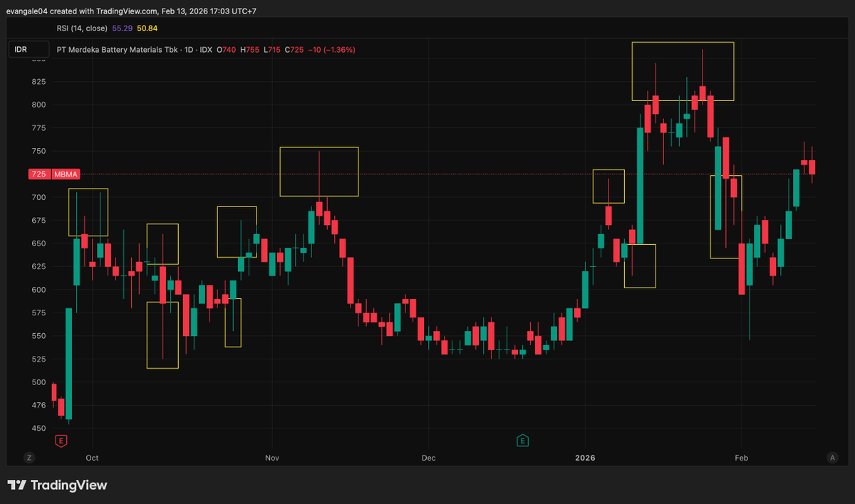855x504 pixels.
Task: Click the bold 2026 time axis label
Action: [585, 458]
